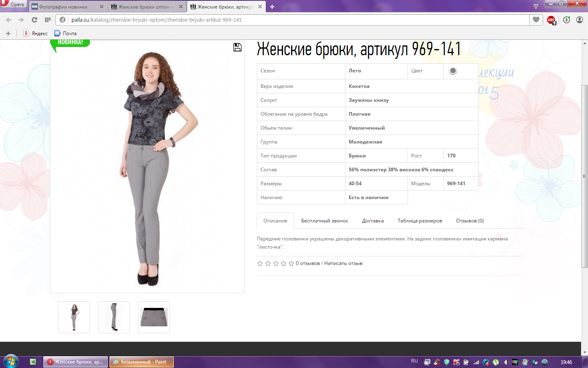Open the user account profile icon
Image resolution: width=588 pixels, height=368 pixels.
[579, 20]
